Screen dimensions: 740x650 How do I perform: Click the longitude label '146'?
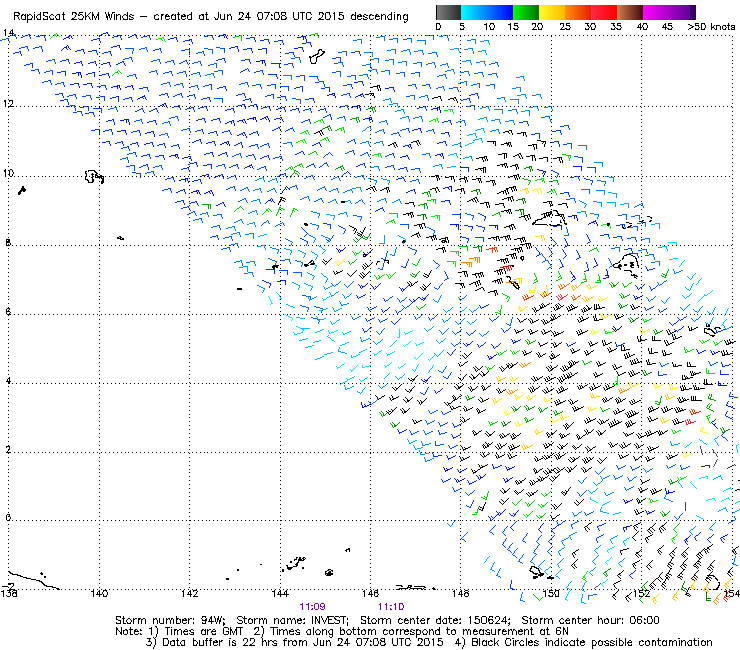(370, 593)
